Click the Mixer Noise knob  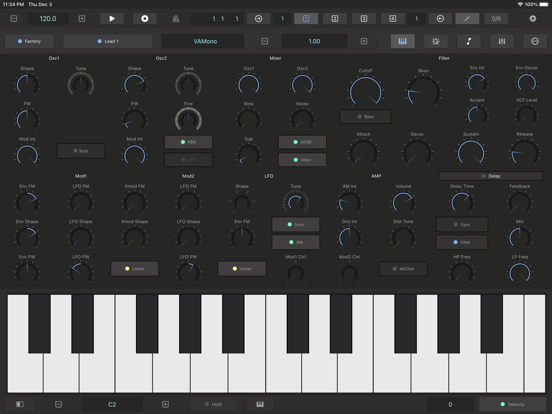tap(302, 120)
